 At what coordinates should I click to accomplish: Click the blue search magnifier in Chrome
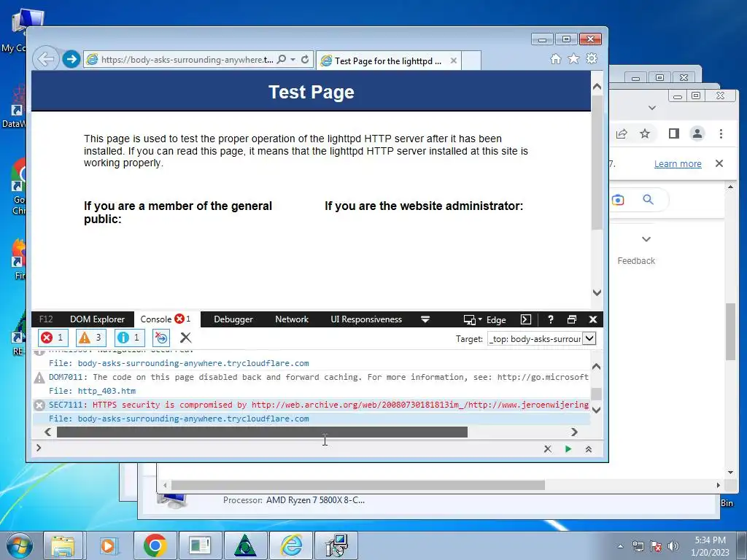648,200
